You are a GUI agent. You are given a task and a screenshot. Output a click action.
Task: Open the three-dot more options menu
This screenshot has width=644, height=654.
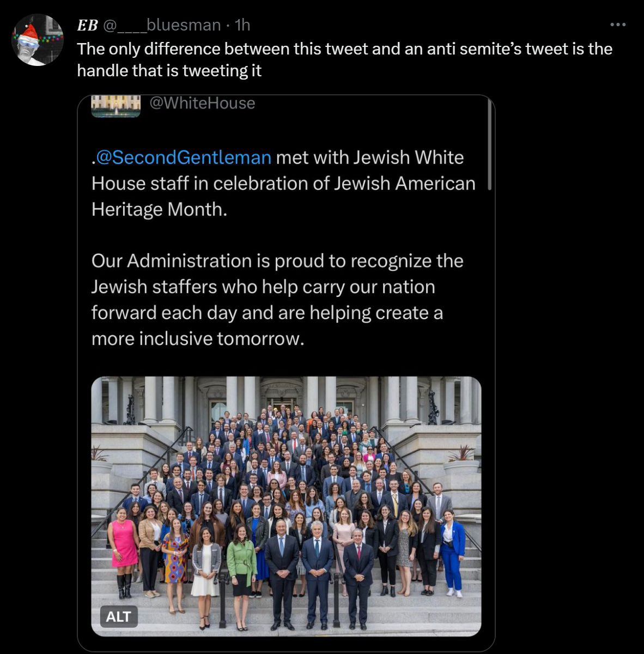coord(617,25)
